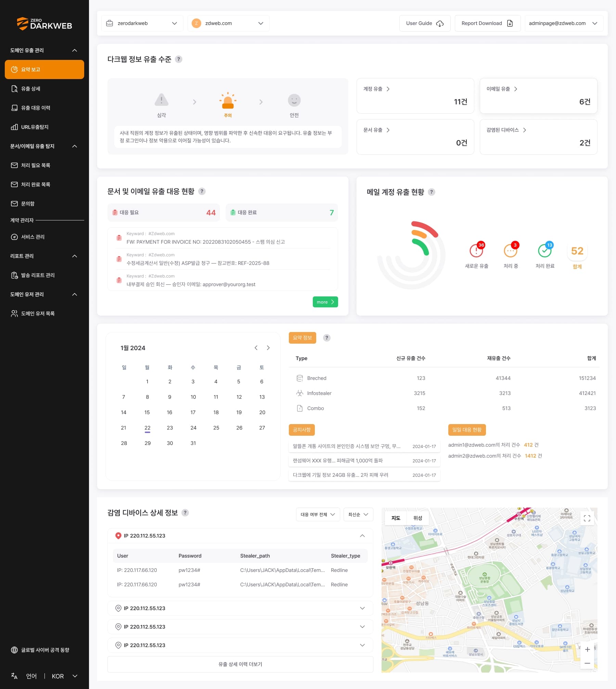Zoom out on the map
The width and height of the screenshot is (616, 689).
(x=587, y=663)
